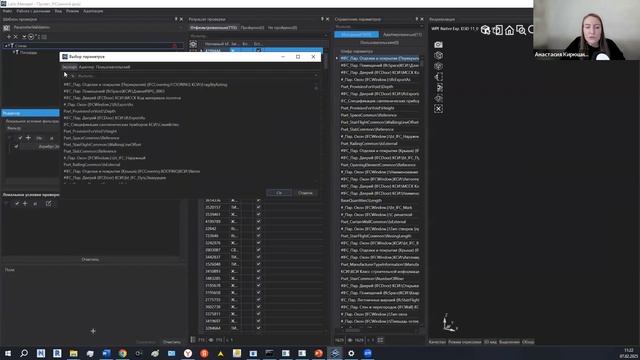
Task: Click the home view icon in visualization panel
Action: click(x=509, y=30)
